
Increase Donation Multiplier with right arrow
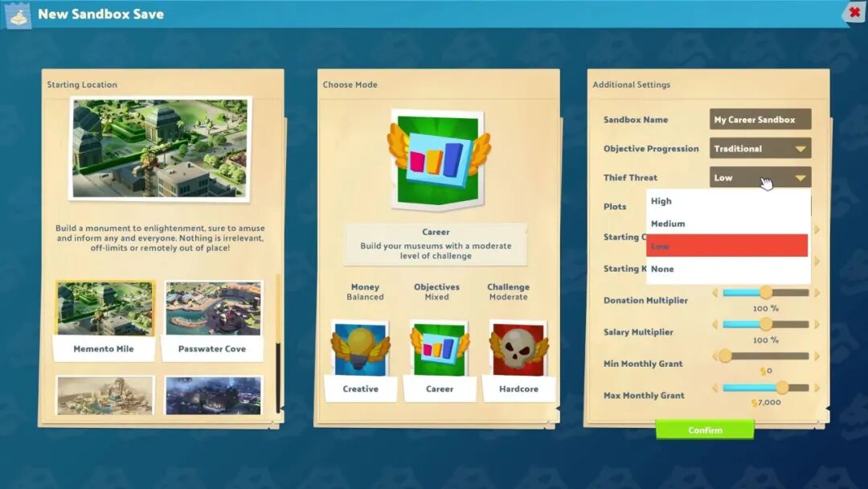(817, 293)
